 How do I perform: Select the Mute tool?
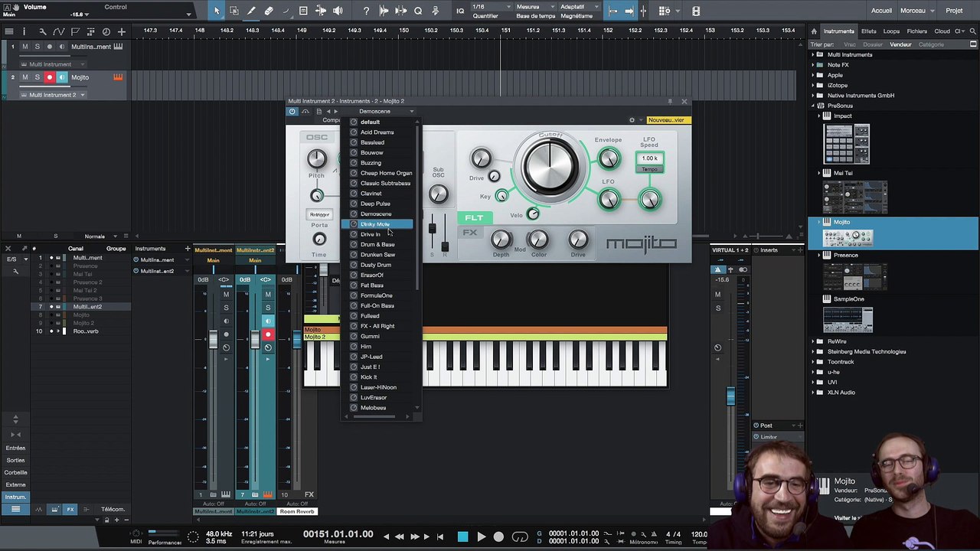(303, 11)
